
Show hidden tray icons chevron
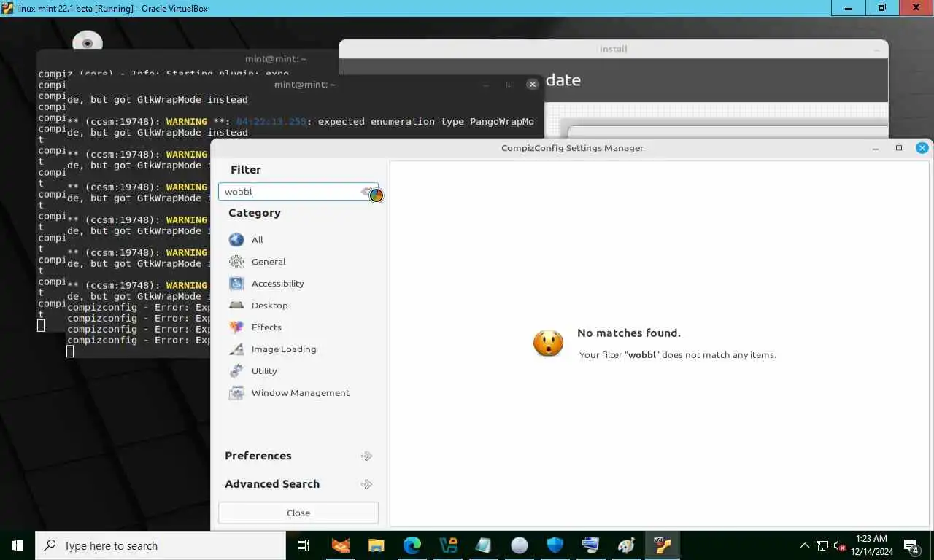pos(805,545)
